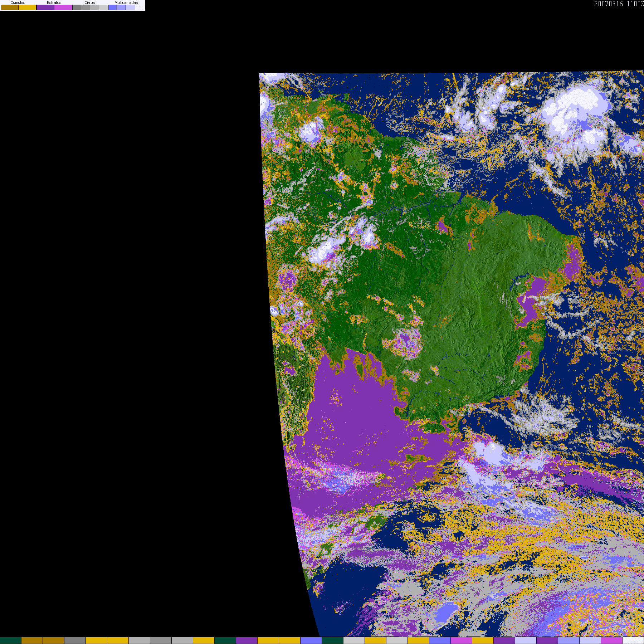Select the white dotted Multicamadas legend swatch
This screenshot has width=644, height=644.
click(140, 7)
